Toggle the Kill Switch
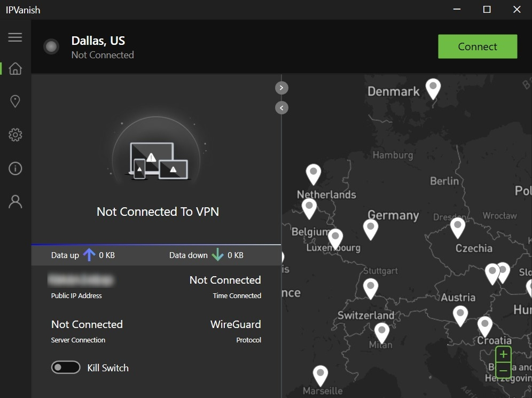 [66, 368]
